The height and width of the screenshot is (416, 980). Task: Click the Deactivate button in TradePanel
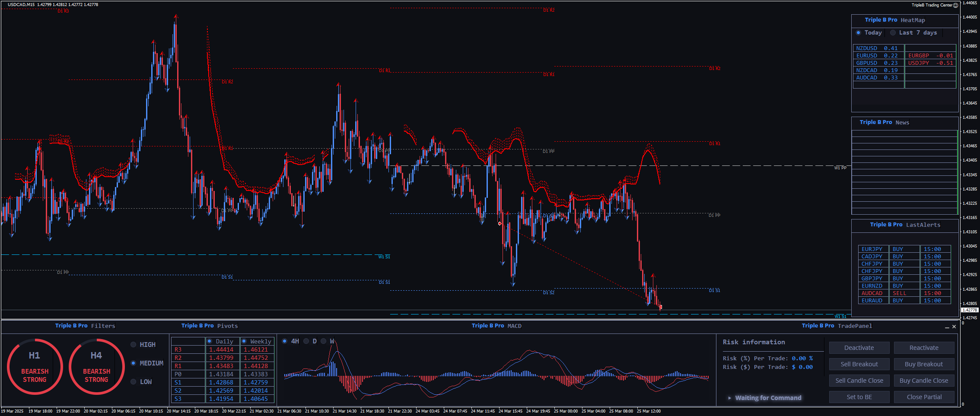click(x=859, y=348)
